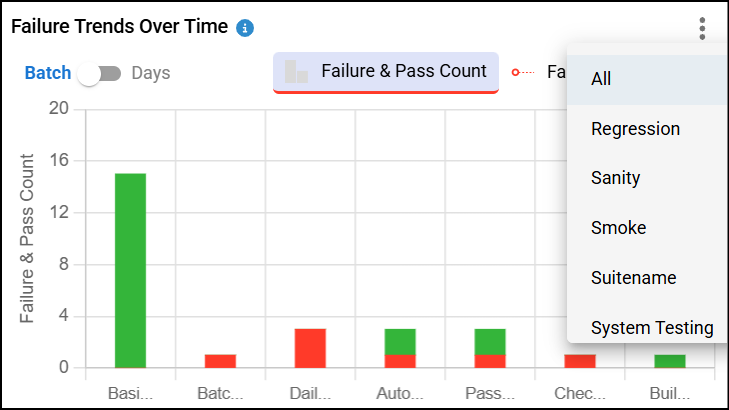Click the green segment of the Auto... bar

tap(400, 341)
